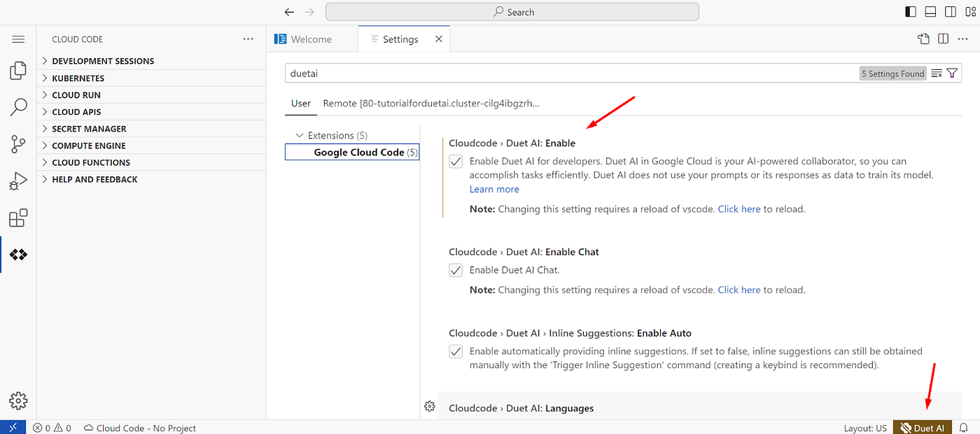Click the Inline Suggestions: Enable Auto heading
This screenshot has width=980, height=434.
tap(570, 333)
